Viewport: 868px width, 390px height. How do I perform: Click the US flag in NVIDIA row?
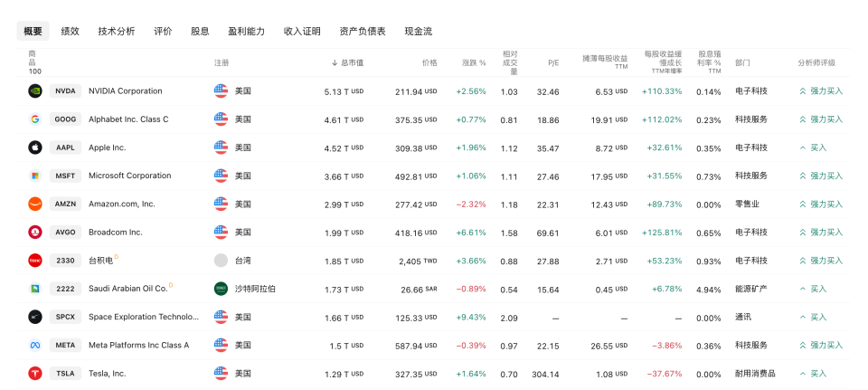221,90
